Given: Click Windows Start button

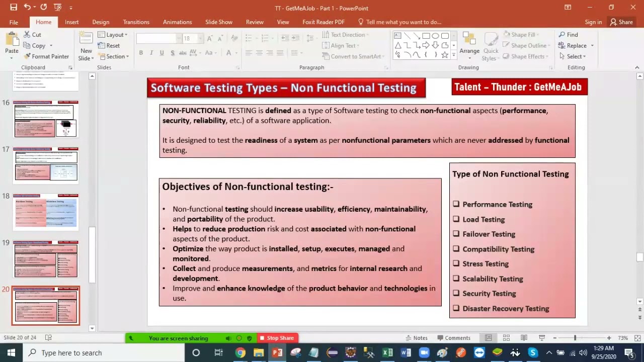Looking at the screenshot, I should click(11, 352).
